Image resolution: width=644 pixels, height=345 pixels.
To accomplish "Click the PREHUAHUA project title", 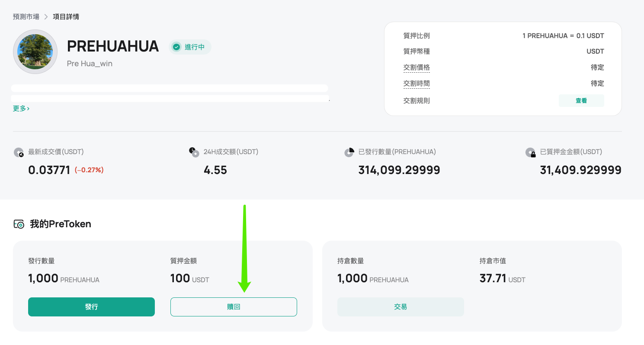I will click(x=113, y=46).
